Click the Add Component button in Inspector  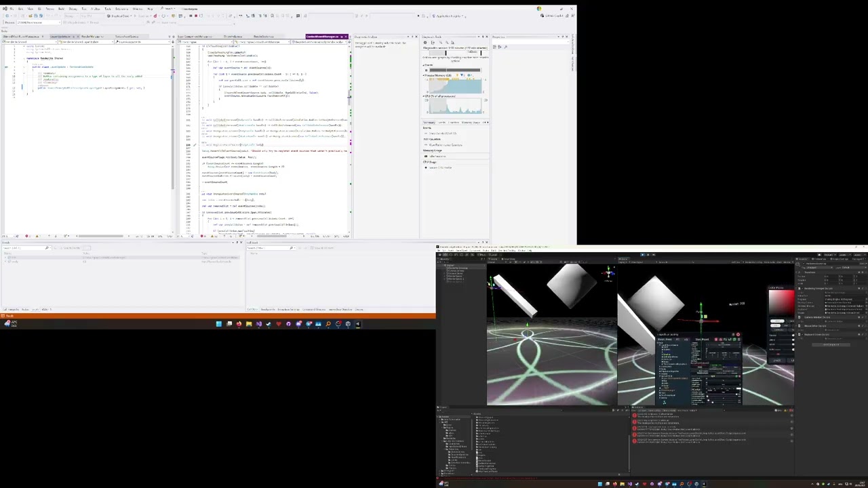tap(831, 344)
